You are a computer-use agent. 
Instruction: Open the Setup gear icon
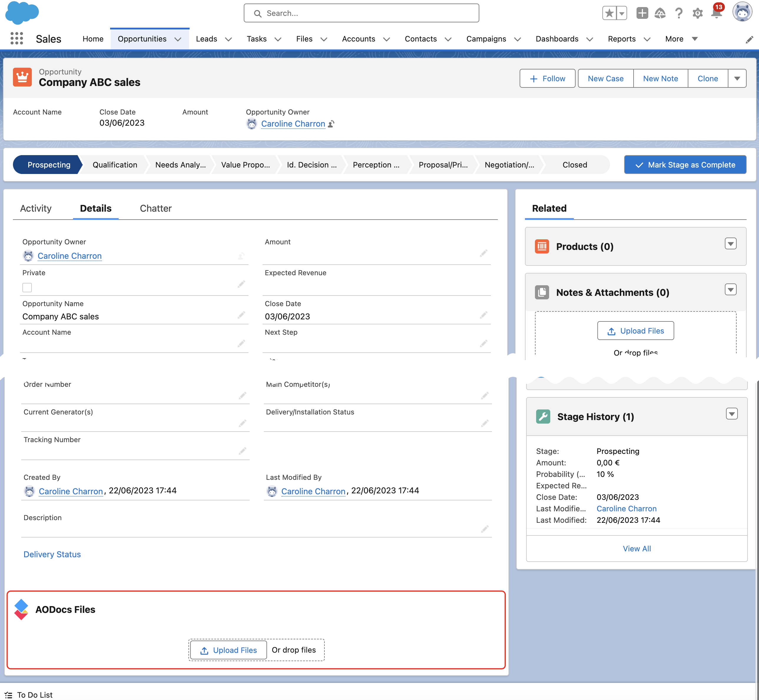coord(697,14)
